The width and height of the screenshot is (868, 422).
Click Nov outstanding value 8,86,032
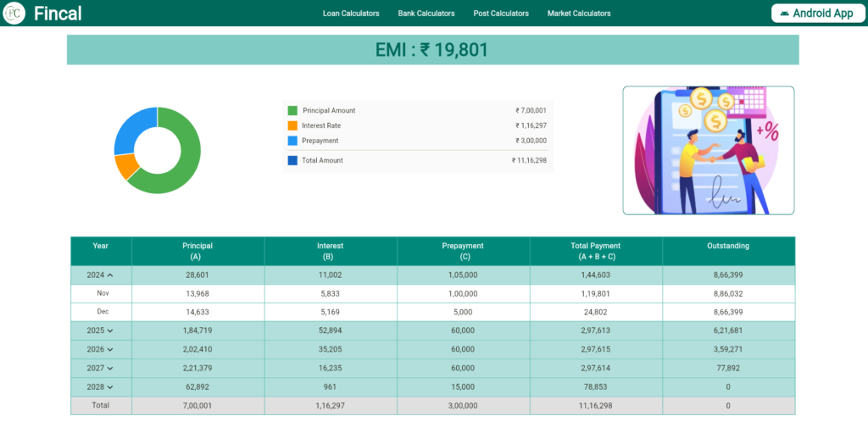tap(728, 294)
